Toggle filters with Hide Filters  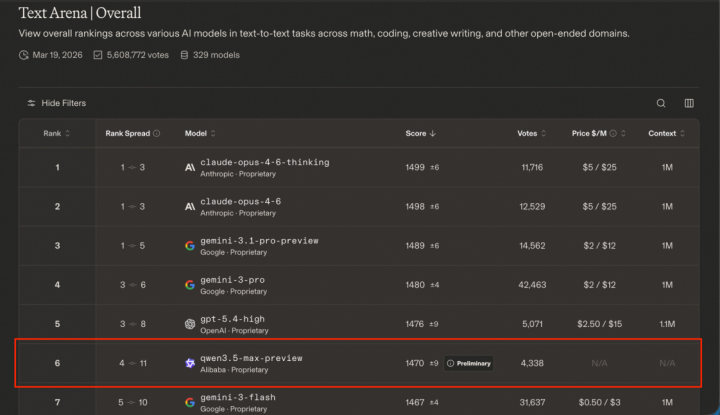56,103
